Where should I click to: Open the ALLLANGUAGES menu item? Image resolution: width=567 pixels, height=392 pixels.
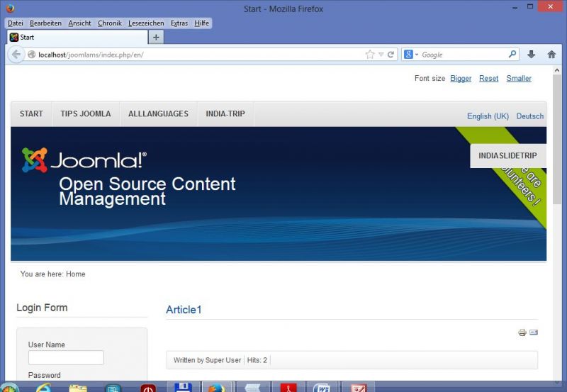[158, 114]
